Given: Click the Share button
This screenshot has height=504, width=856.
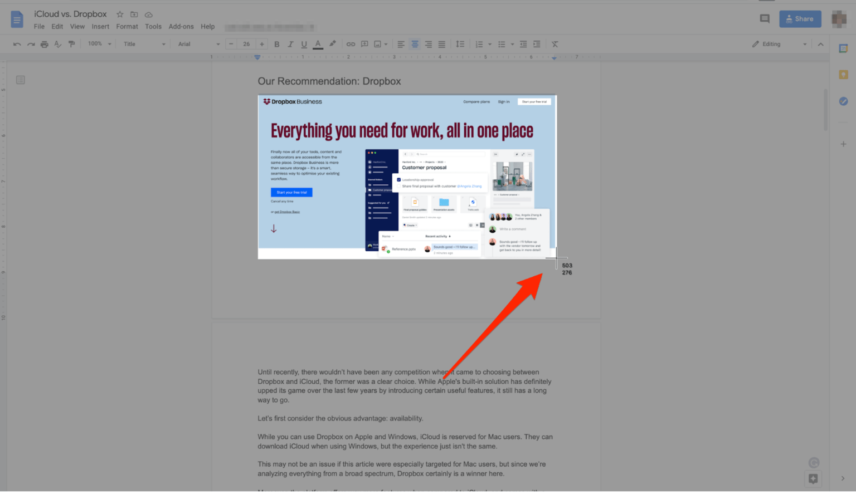Looking at the screenshot, I should coord(800,18).
